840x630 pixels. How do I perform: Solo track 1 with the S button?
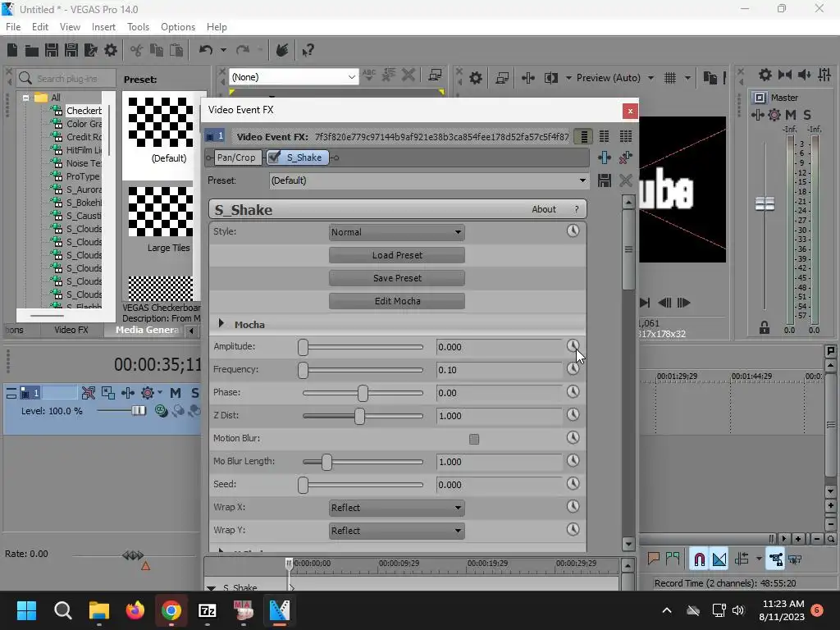click(x=195, y=393)
